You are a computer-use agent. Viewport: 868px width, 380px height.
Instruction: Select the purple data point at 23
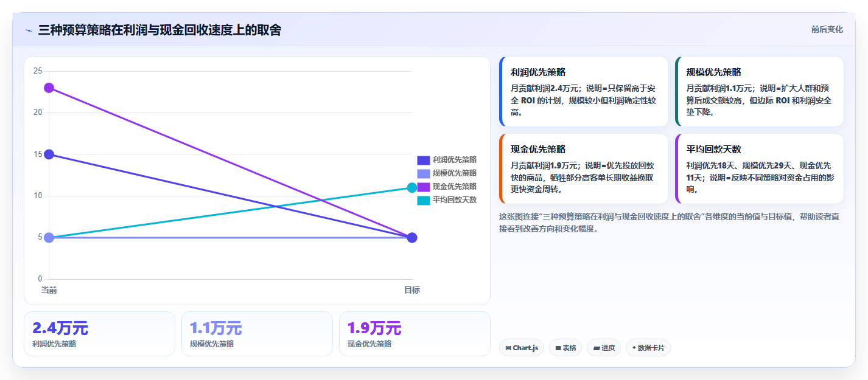click(49, 88)
